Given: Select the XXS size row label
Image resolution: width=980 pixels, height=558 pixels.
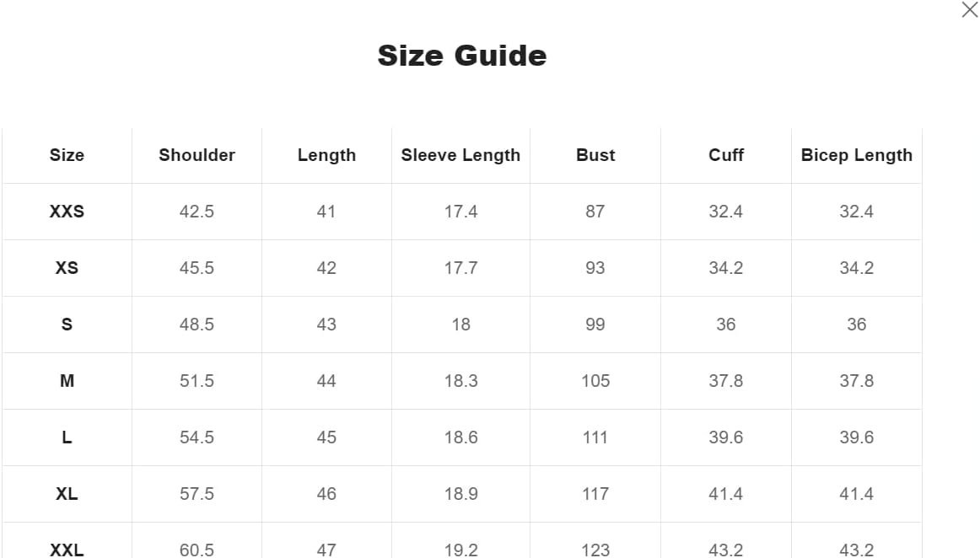Looking at the screenshot, I should 67,212.
